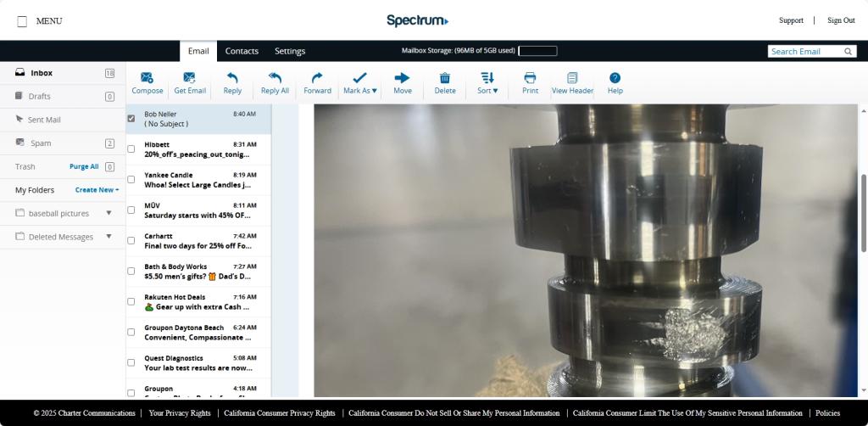Screen dimensions: 868x426
Task: Click the Inbox tray icon
Action: tap(20, 72)
